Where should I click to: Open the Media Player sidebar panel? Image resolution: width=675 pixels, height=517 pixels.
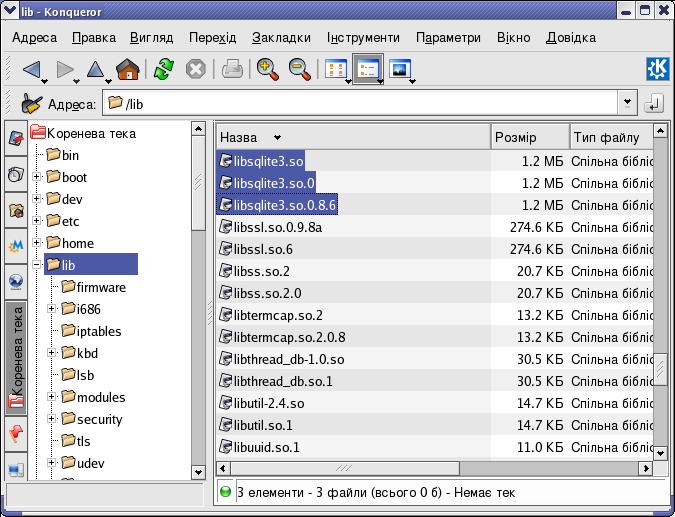pyautogui.click(x=16, y=246)
